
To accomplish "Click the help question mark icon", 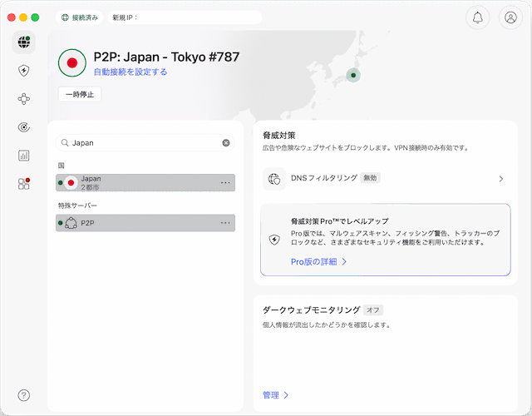I will pos(24,395).
